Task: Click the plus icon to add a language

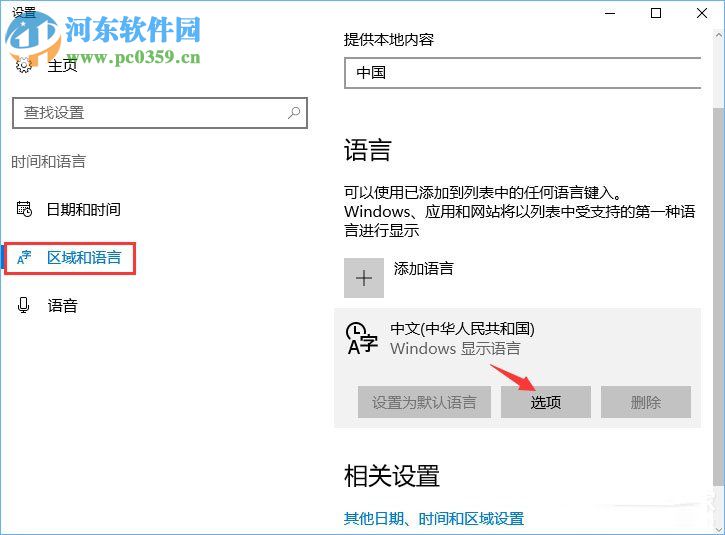Action: (364, 278)
